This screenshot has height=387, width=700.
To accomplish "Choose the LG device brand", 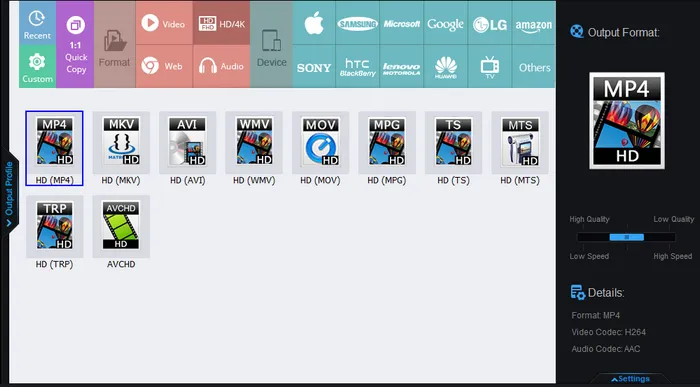I will click(490, 23).
